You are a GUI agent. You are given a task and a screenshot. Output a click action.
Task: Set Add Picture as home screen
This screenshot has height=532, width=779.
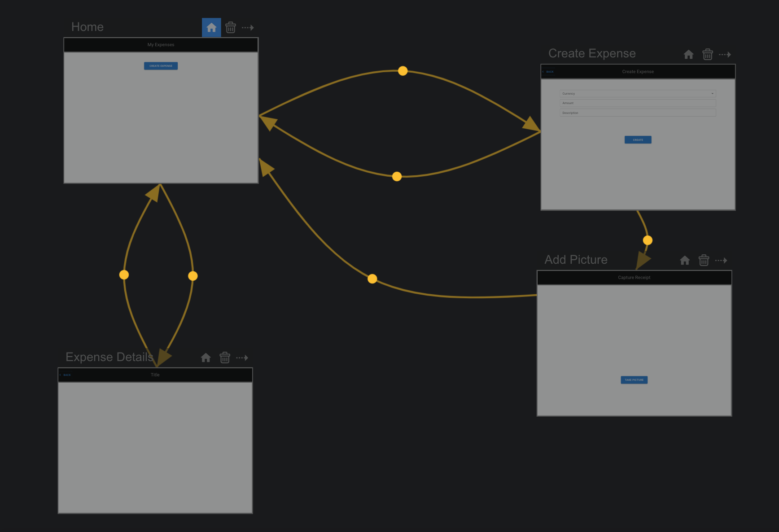click(x=685, y=261)
